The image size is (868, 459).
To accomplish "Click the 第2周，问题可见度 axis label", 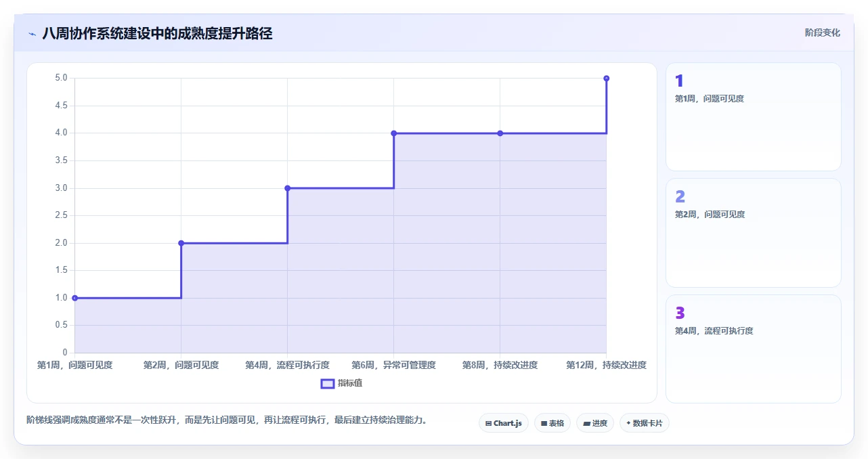I will (x=181, y=365).
